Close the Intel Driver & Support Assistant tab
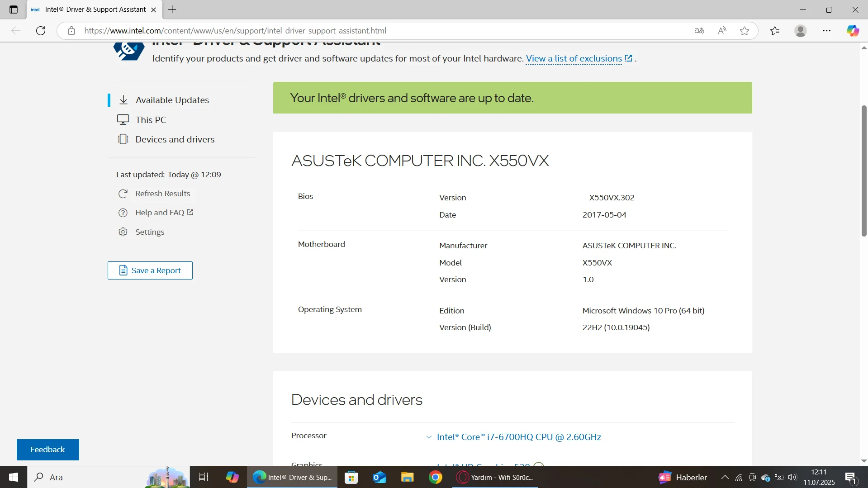The height and width of the screenshot is (488, 868). pyautogui.click(x=153, y=9)
